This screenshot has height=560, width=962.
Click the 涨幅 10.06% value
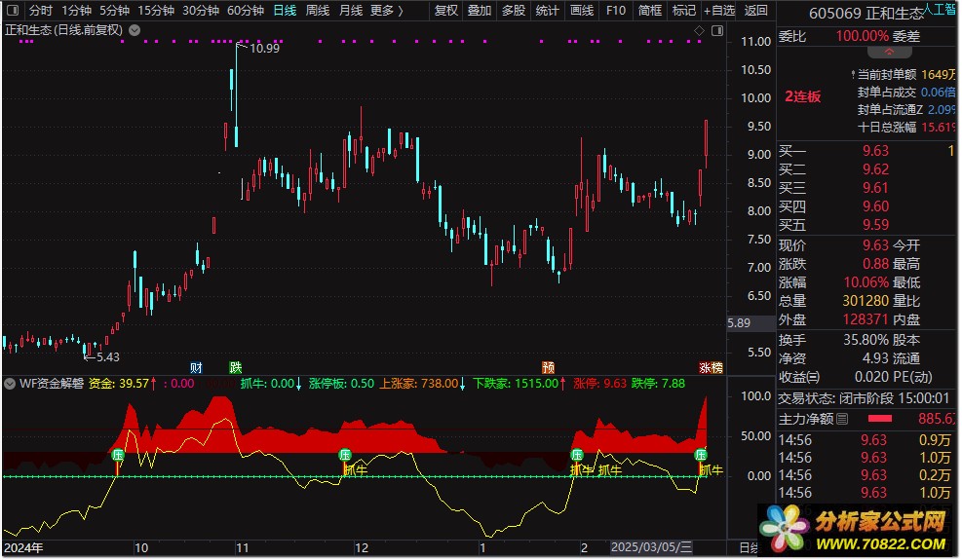[x=866, y=282]
